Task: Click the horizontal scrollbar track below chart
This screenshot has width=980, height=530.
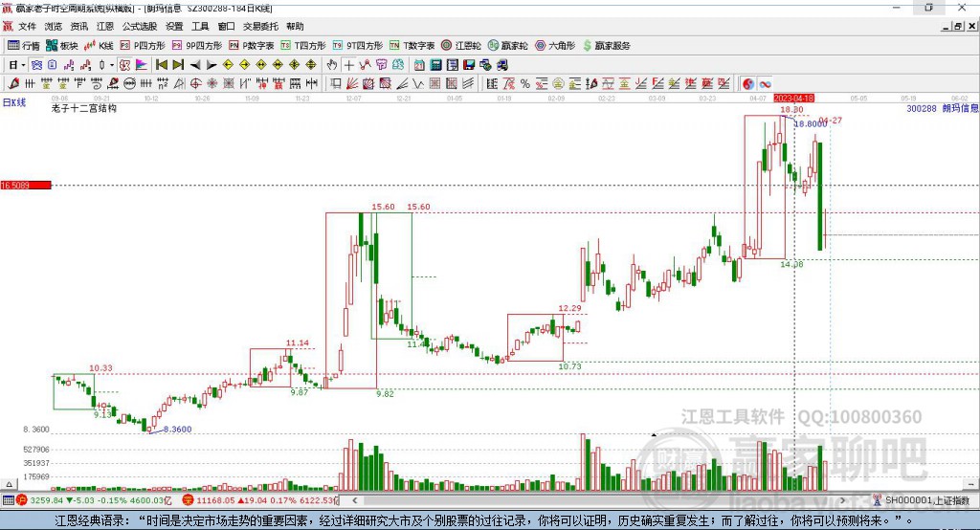Action: (x=598, y=500)
